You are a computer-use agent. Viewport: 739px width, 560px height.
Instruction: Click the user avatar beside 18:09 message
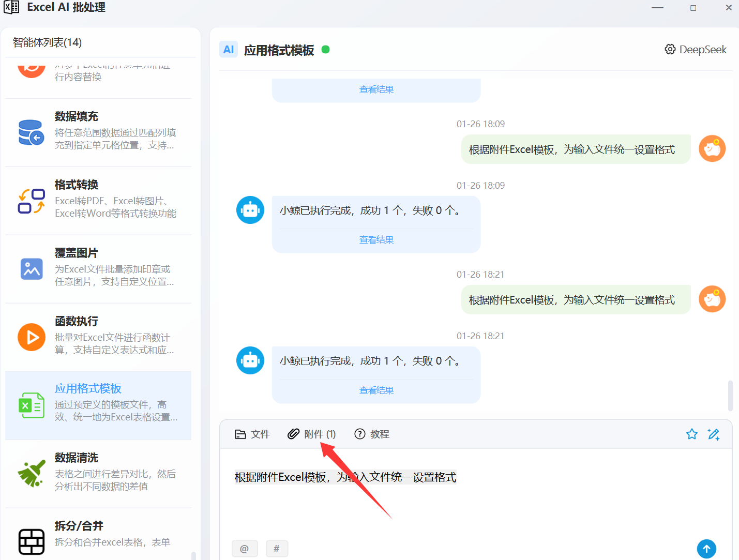click(x=712, y=148)
